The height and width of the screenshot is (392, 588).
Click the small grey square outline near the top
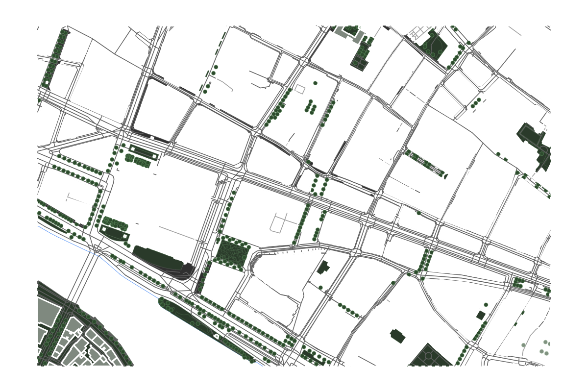(299, 90)
